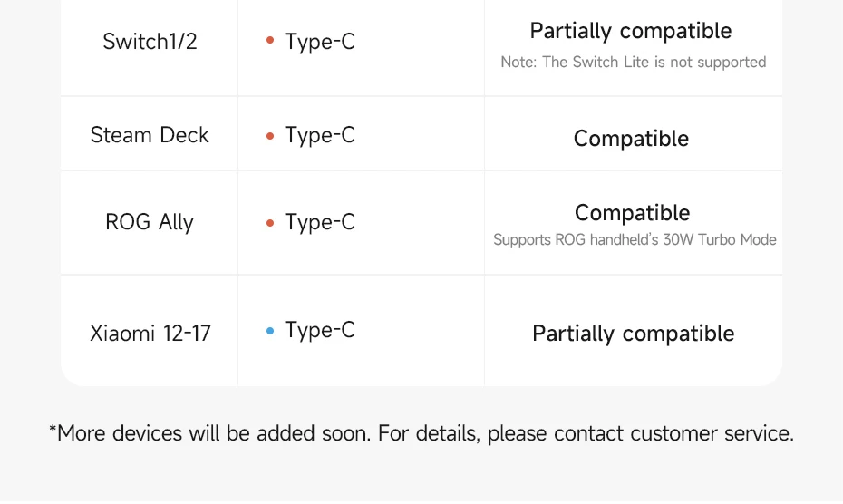Screen dimensions: 843x504
Task: Click Type-C label in Xiaomi row
Action: 320,330
